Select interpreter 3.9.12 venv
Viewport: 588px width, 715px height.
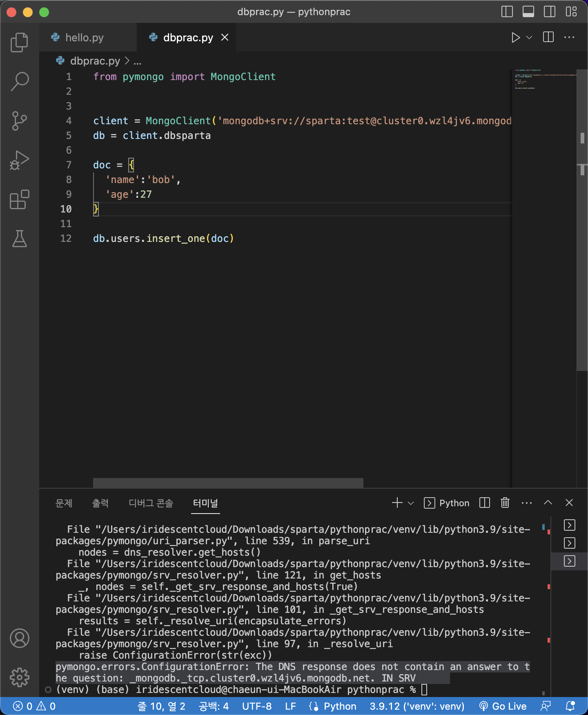pyautogui.click(x=417, y=706)
